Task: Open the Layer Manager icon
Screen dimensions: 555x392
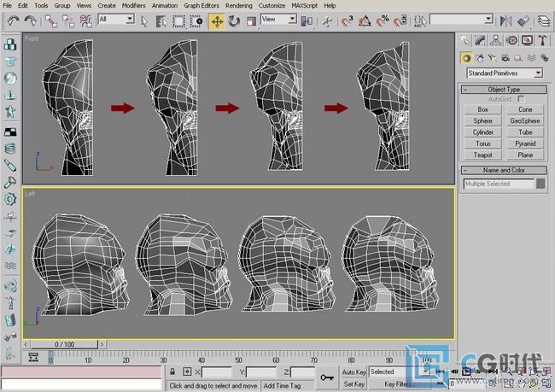Action: click(x=544, y=21)
